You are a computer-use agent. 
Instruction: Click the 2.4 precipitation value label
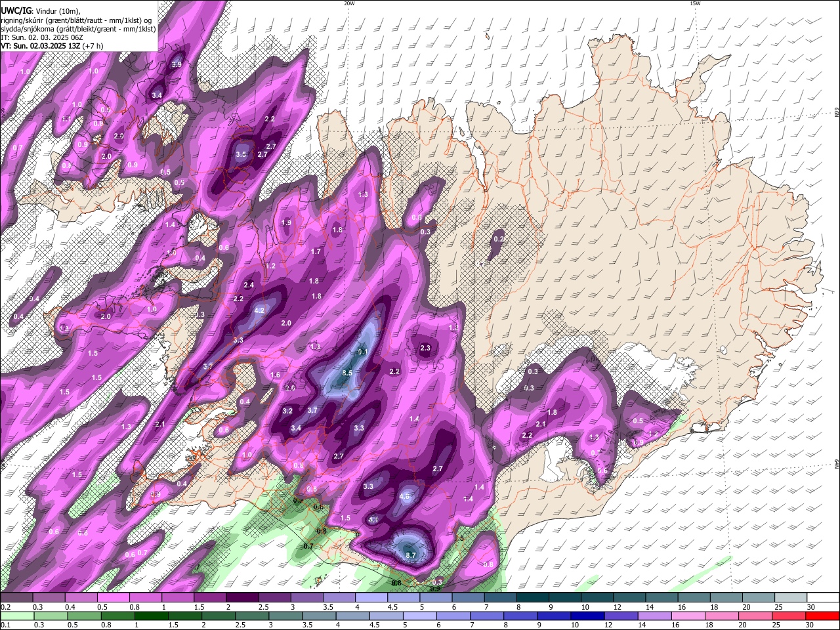coord(249,285)
